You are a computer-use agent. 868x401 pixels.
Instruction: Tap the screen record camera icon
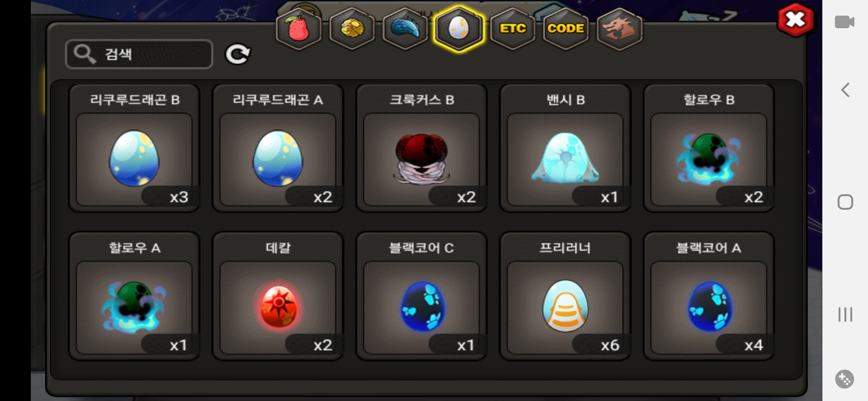pyautogui.click(x=845, y=22)
